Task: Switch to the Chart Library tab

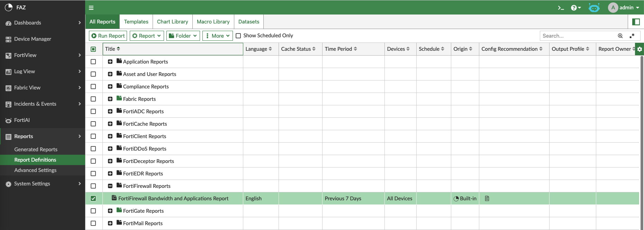Action: 172,22
